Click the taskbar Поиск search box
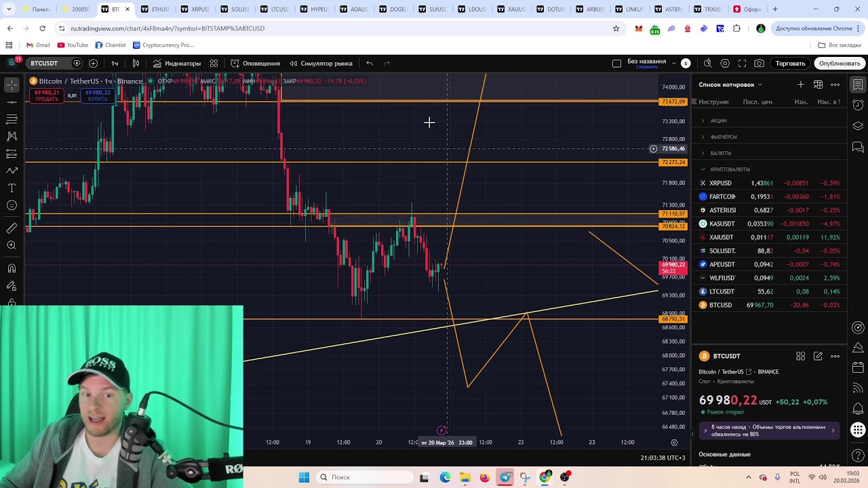This screenshot has height=488, width=868. [x=364, y=477]
